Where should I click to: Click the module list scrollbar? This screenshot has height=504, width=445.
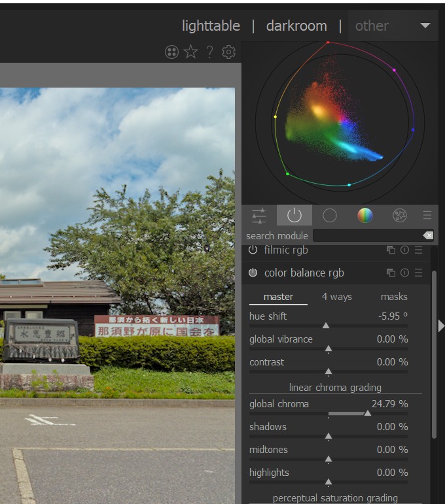tap(434, 354)
